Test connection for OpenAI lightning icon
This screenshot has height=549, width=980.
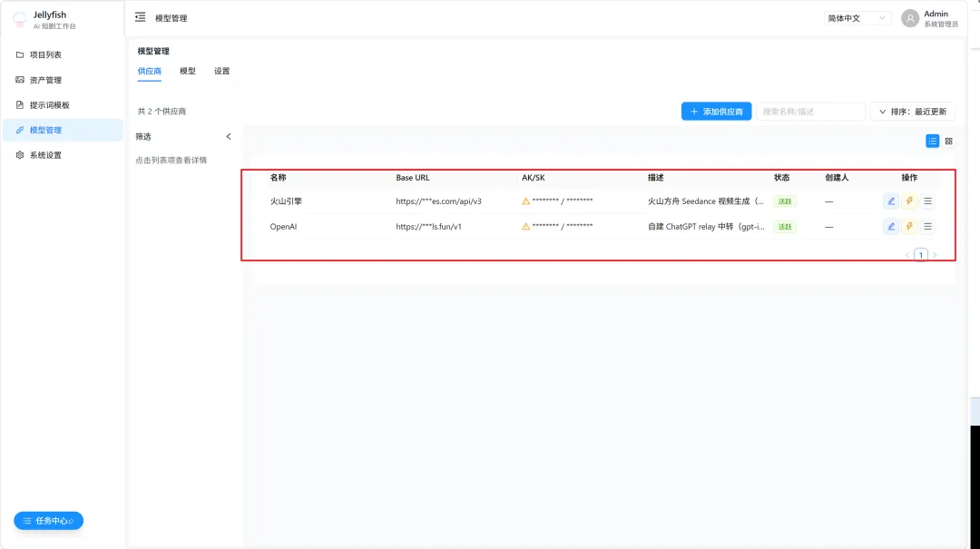coord(909,226)
